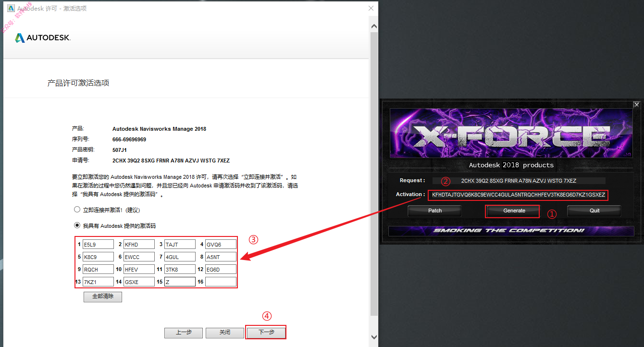Image resolution: width=644 pixels, height=347 pixels.
Task: Click activation code field 13 containing 7KZ1
Action: point(98,282)
